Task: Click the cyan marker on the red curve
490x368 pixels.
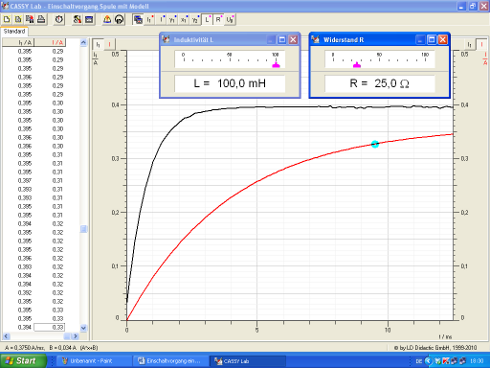Action: 375,144
